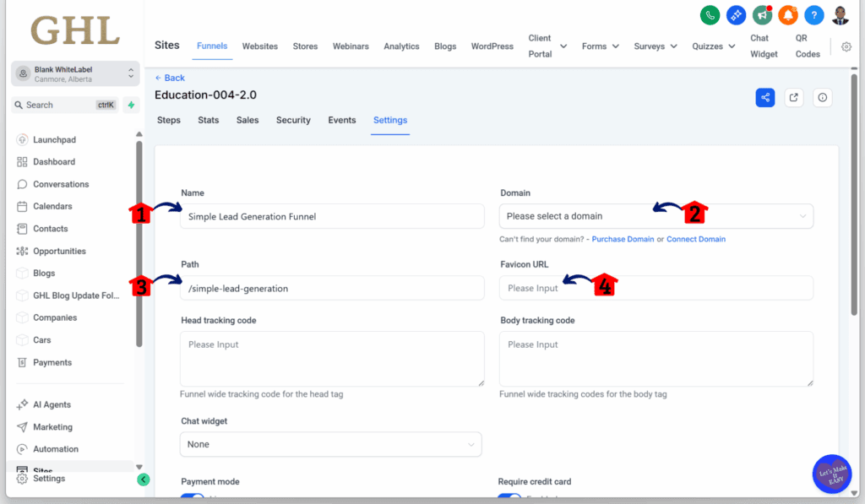Click the Back link
The height and width of the screenshot is (504, 865).
[x=170, y=78]
